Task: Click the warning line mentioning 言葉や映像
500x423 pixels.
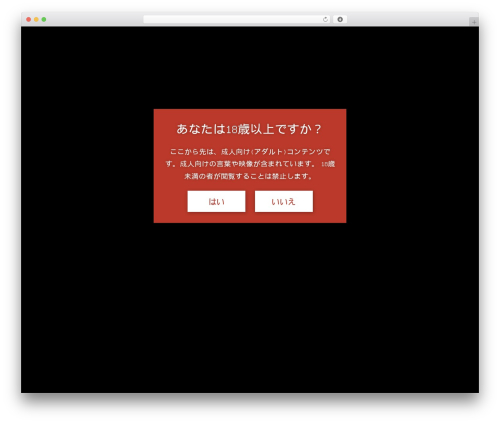Action: 250,164
